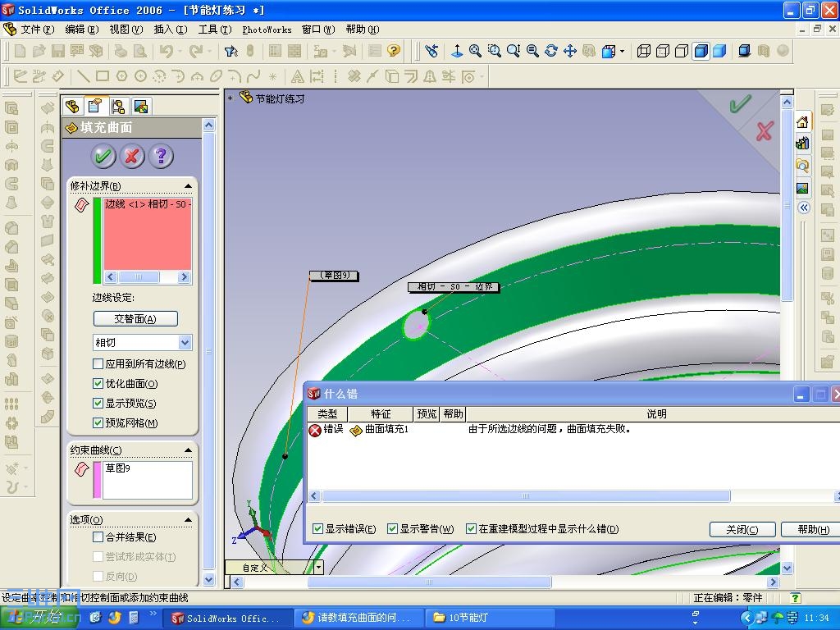840x630 pixels.
Task: Toggle 显示警告 checkbox in error dialog
Action: coord(392,529)
